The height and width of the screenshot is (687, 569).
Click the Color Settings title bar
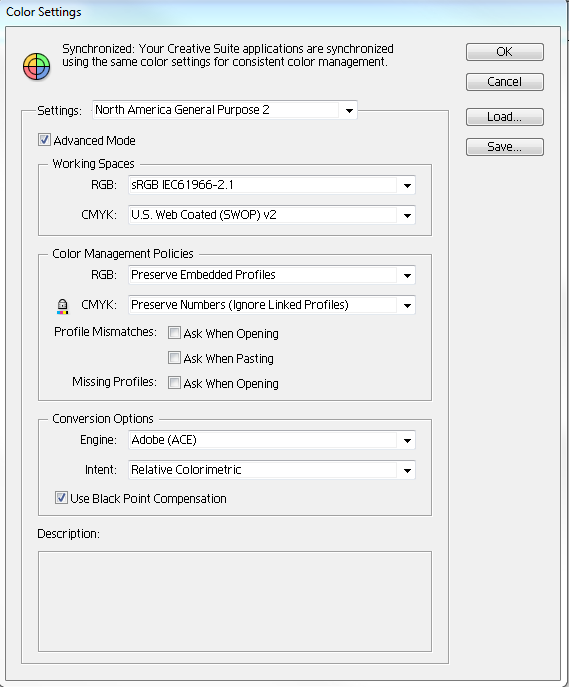coord(284,12)
